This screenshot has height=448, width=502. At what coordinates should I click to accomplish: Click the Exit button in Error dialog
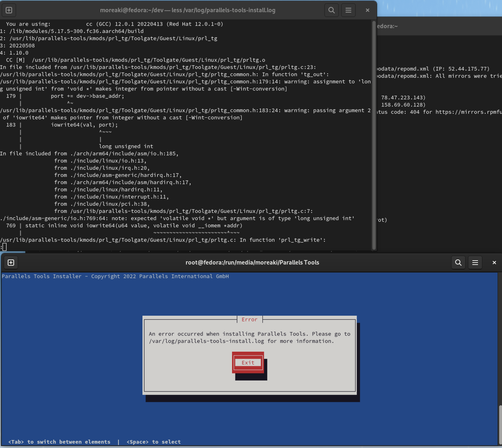(248, 363)
